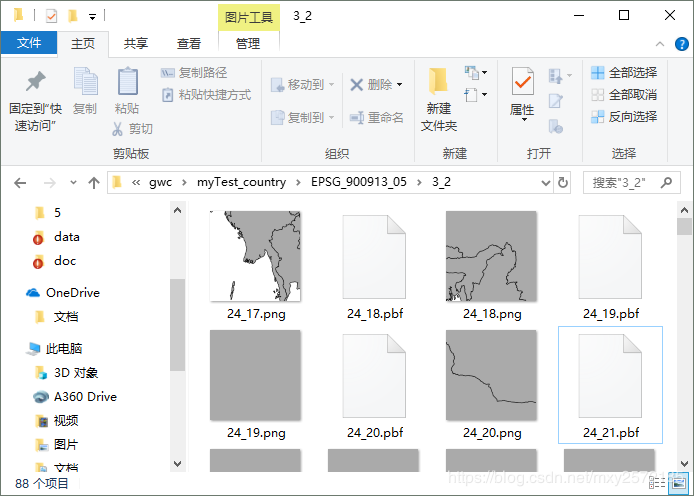
Task: Select the 24_18.pbf file
Action: (x=374, y=265)
